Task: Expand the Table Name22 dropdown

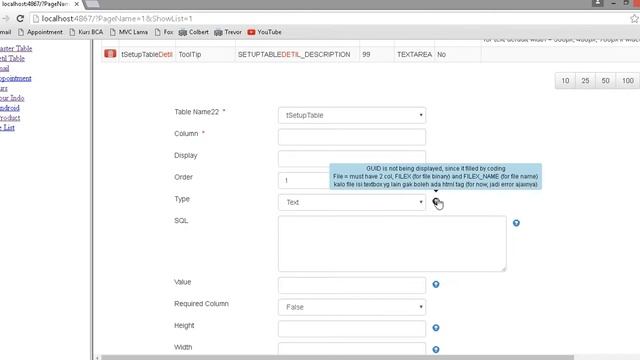Action: 352,115
